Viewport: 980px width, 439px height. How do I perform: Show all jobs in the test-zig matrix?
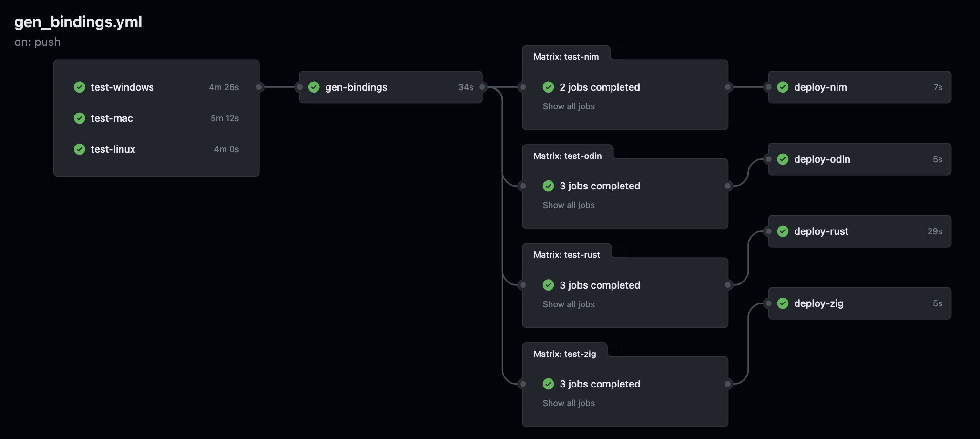pos(569,403)
